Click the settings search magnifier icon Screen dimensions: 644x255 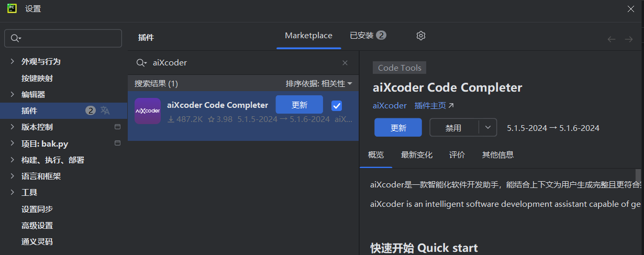point(16,38)
